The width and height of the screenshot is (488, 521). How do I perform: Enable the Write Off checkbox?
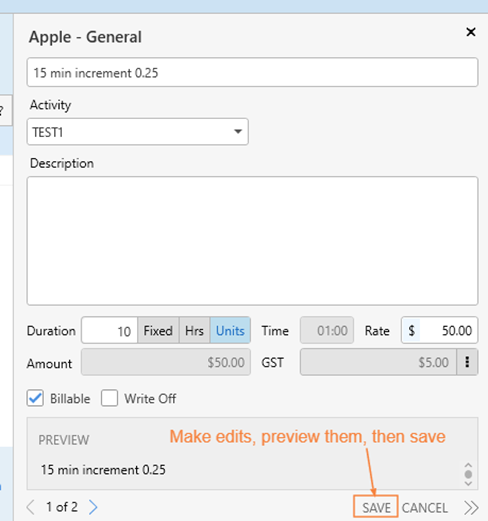(x=109, y=398)
